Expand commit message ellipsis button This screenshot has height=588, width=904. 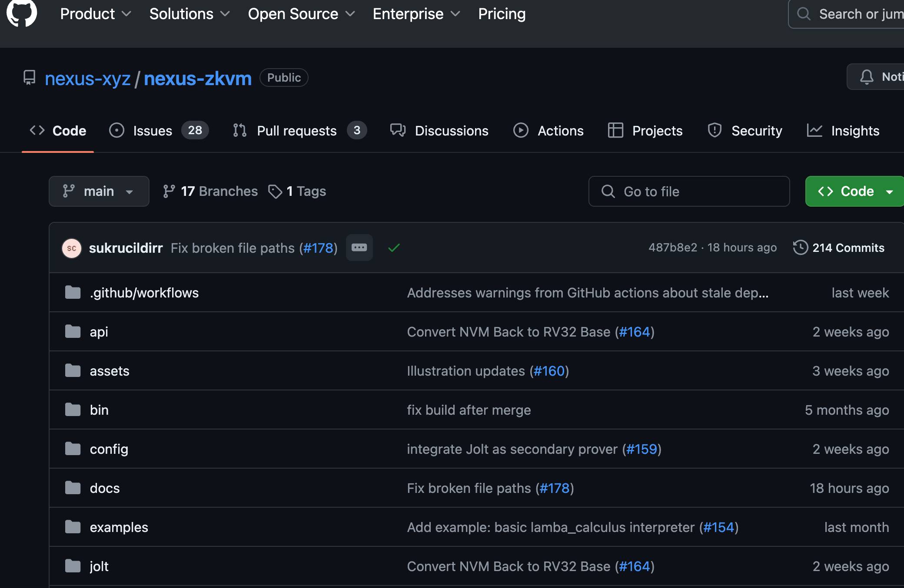pyautogui.click(x=359, y=248)
